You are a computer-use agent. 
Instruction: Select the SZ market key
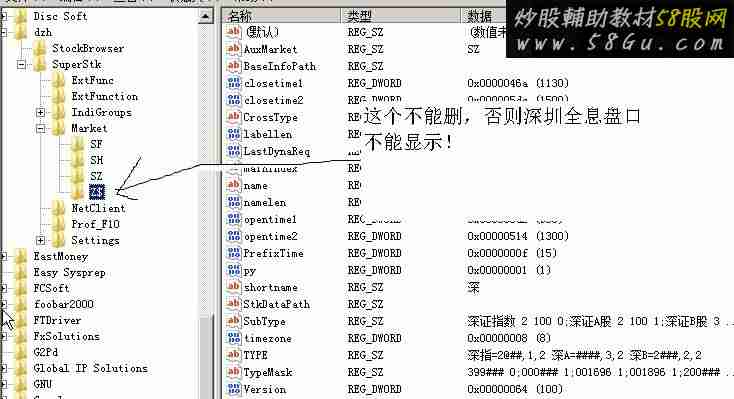pyautogui.click(x=96, y=177)
